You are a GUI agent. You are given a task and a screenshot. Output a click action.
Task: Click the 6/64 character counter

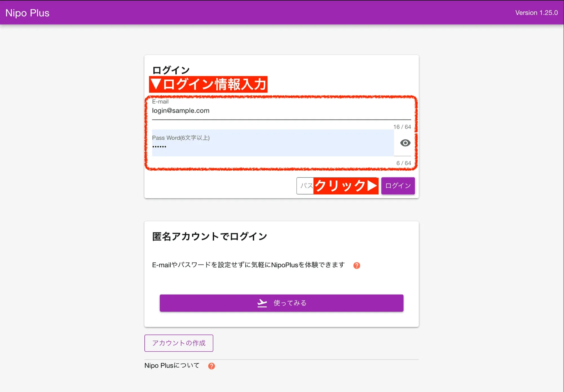403,163
